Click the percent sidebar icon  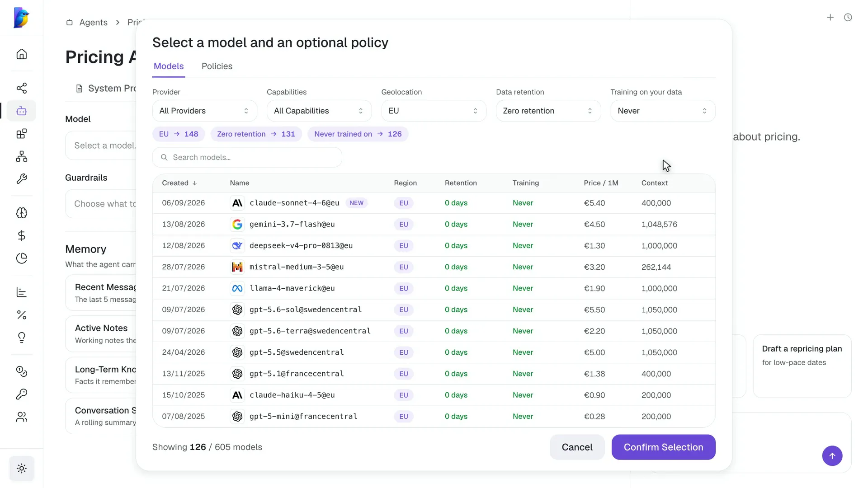(22, 315)
